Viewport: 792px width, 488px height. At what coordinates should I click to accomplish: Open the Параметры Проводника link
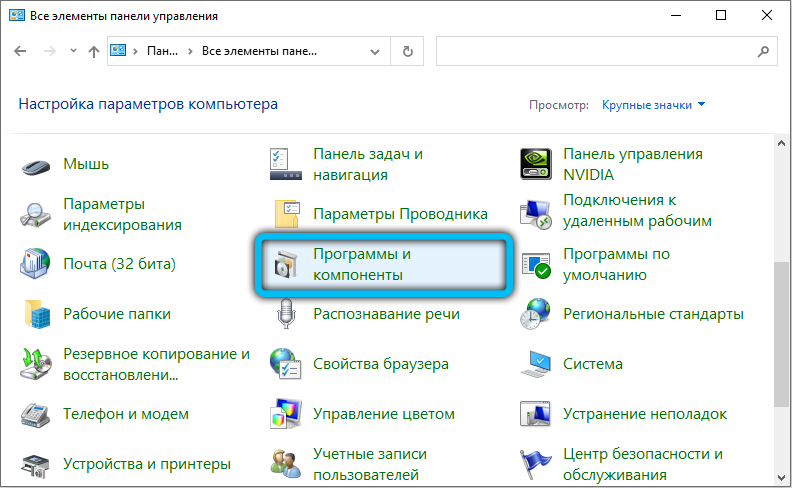(400, 214)
